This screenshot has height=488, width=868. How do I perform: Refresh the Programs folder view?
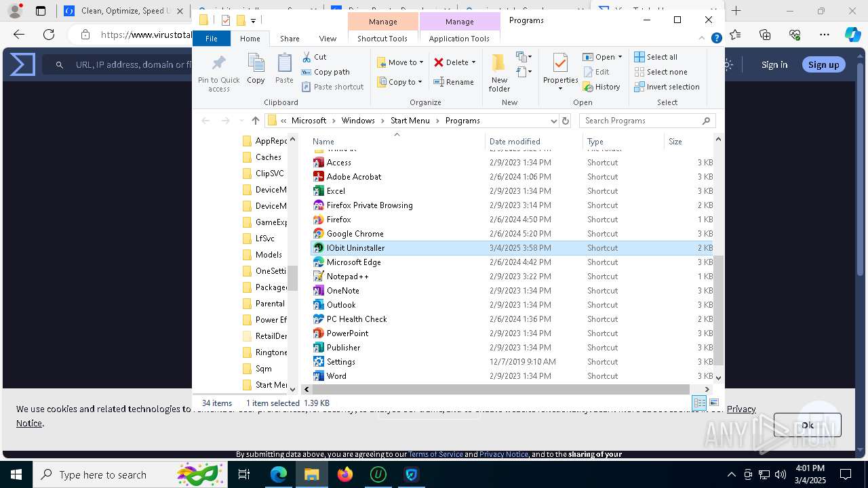(566, 121)
